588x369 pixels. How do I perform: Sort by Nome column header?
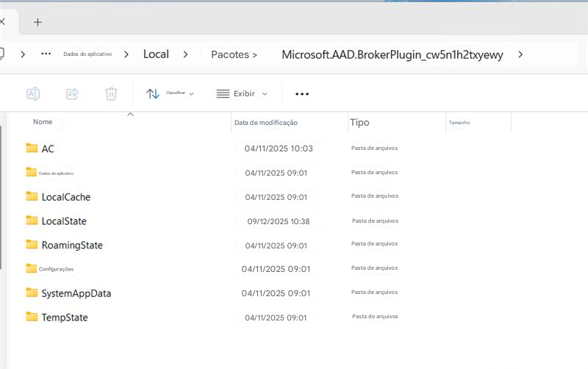43,122
